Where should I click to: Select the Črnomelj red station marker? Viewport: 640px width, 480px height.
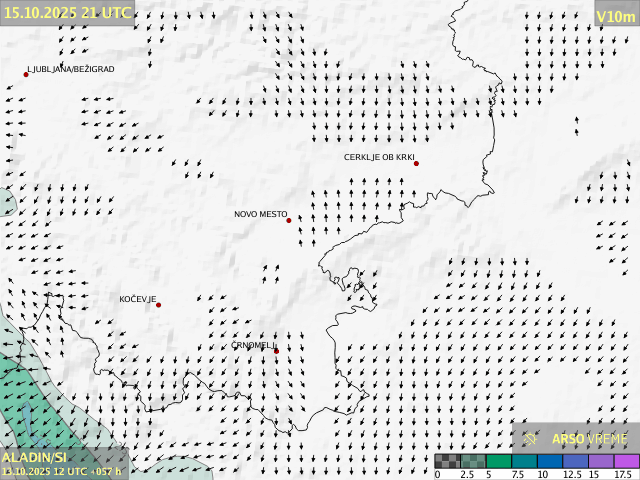276,351
